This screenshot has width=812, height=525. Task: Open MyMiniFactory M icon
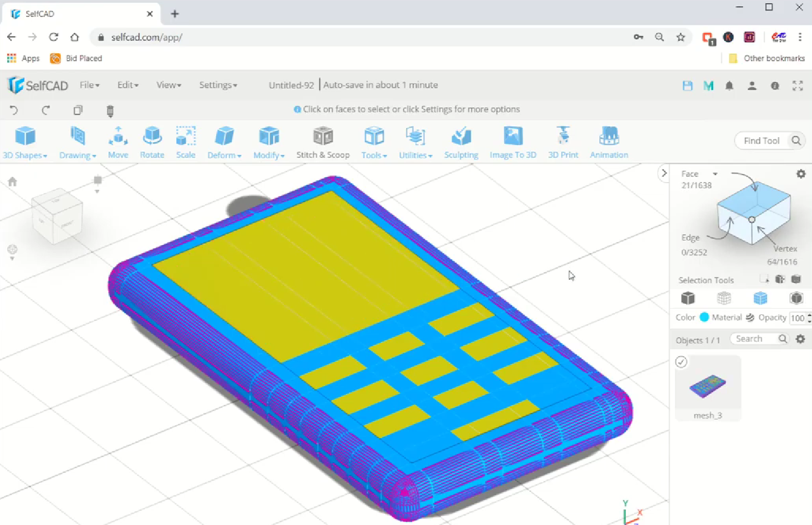709,85
